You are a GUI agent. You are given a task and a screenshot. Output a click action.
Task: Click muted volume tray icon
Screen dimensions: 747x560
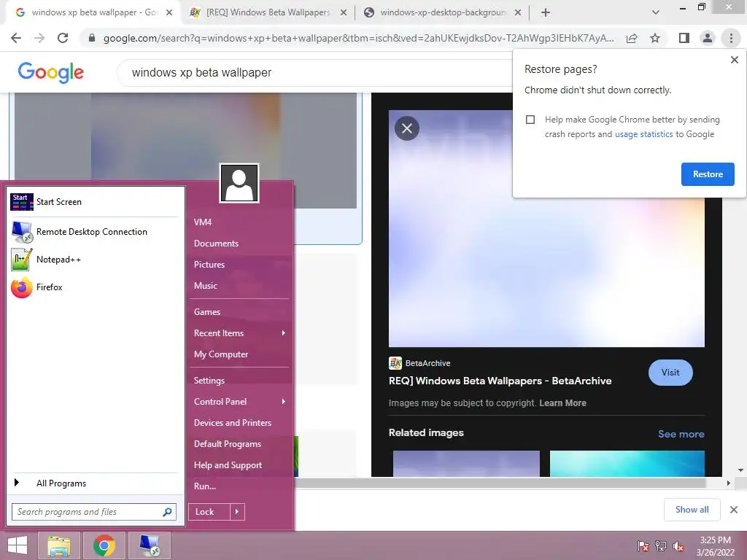pos(679,545)
